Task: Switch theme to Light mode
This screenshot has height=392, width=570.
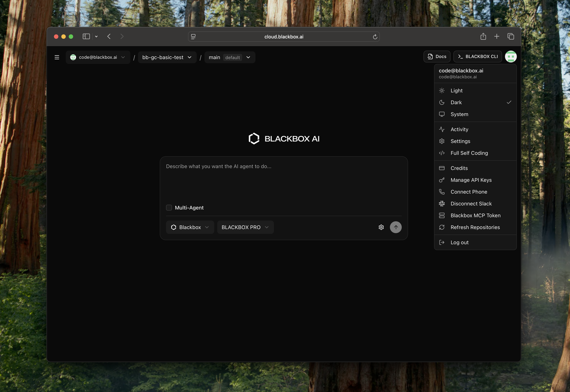Action: tap(456, 90)
